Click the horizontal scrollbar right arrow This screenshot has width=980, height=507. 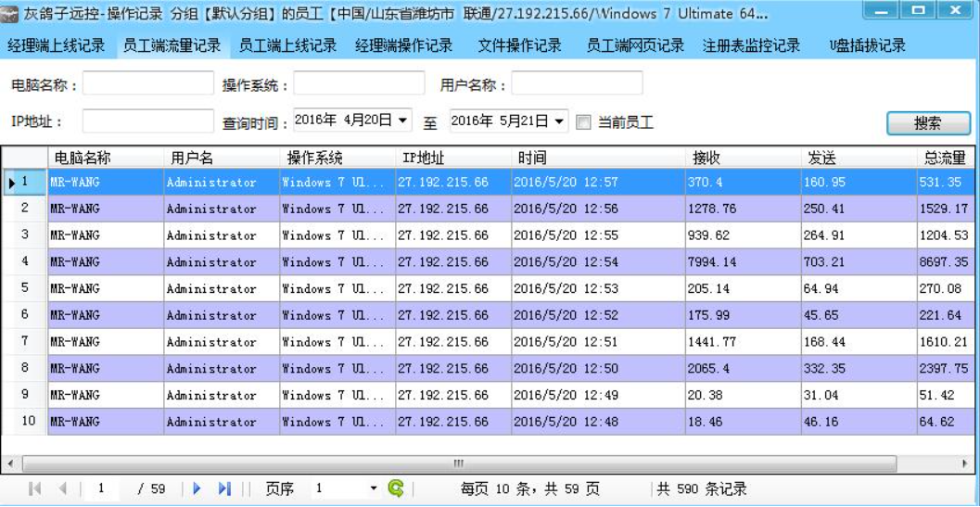[965, 463]
